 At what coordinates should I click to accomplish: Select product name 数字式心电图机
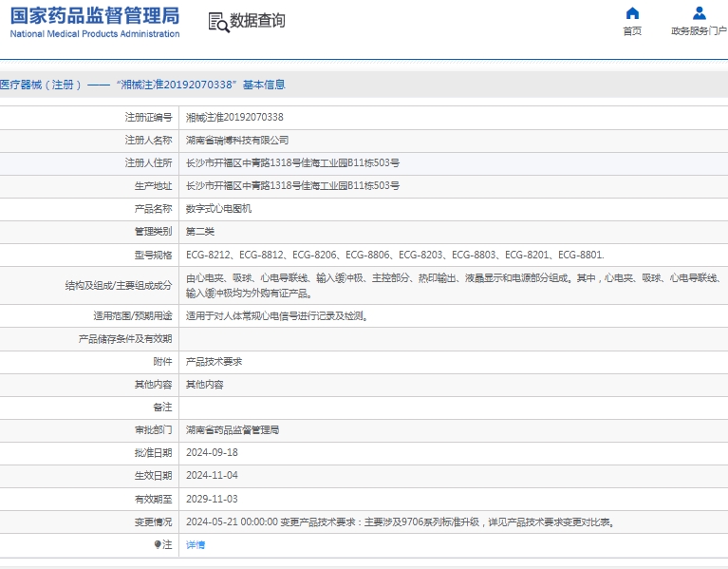(x=218, y=209)
